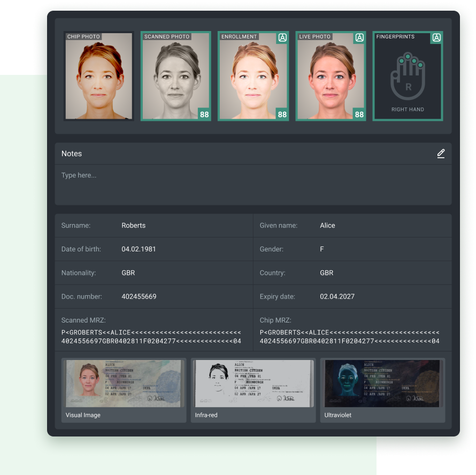Select the Scanned Photo thumbnail
This screenshot has height=475, width=476.
176,76
